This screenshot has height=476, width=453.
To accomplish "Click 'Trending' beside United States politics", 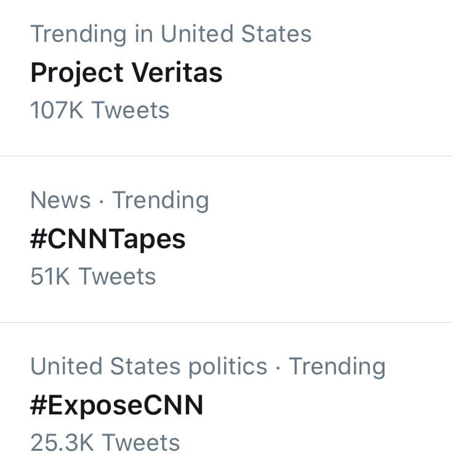I will [337, 367].
